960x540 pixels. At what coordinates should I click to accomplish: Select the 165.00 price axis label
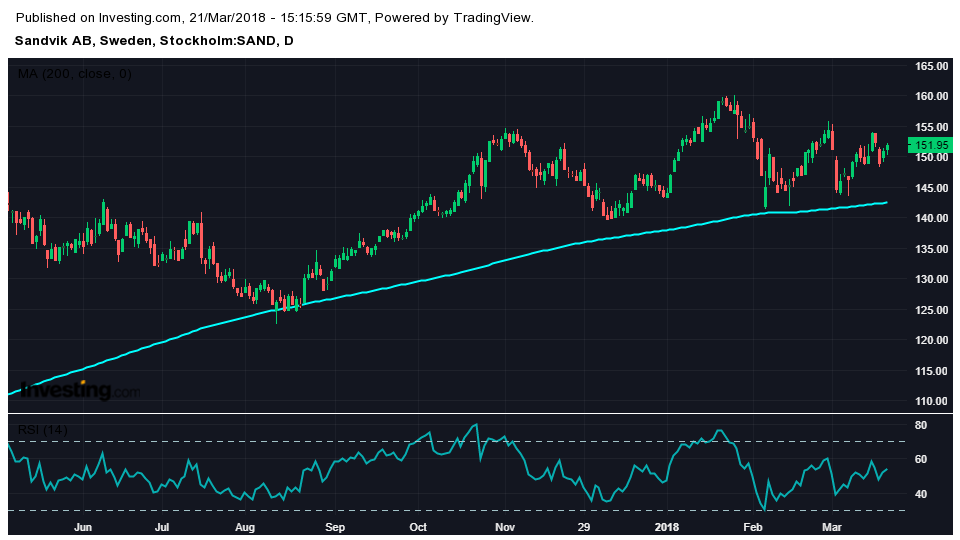[931, 66]
